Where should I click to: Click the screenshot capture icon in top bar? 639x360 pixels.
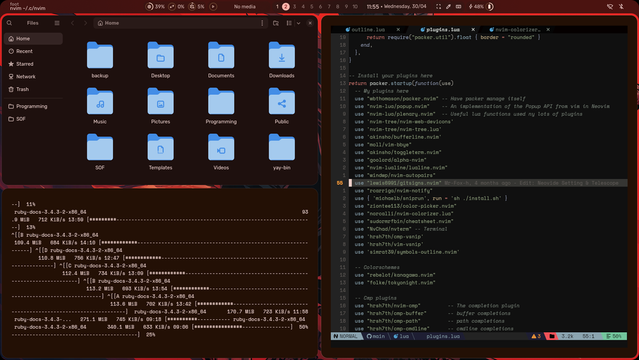(x=438, y=7)
